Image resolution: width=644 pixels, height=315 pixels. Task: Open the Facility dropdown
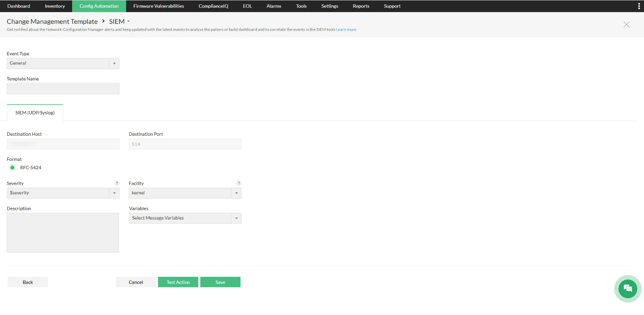[x=185, y=193]
